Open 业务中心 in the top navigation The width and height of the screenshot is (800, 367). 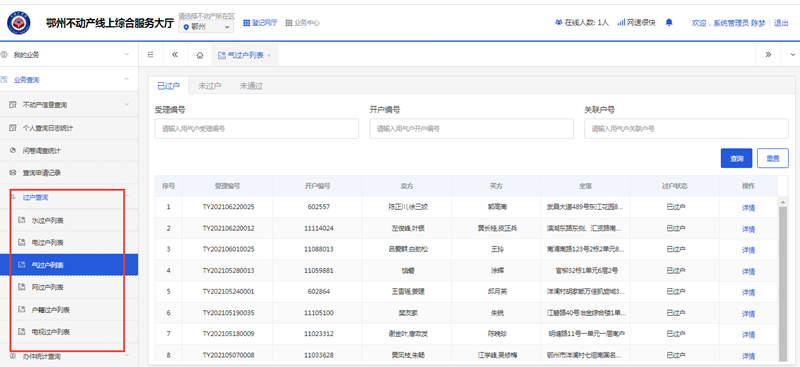click(303, 22)
